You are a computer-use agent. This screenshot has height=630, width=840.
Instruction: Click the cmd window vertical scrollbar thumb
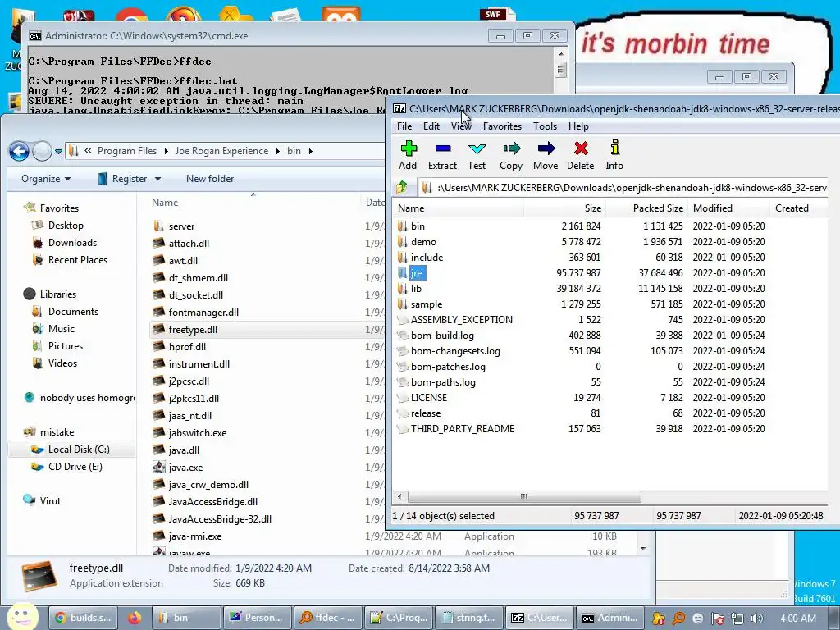[x=561, y=70]
